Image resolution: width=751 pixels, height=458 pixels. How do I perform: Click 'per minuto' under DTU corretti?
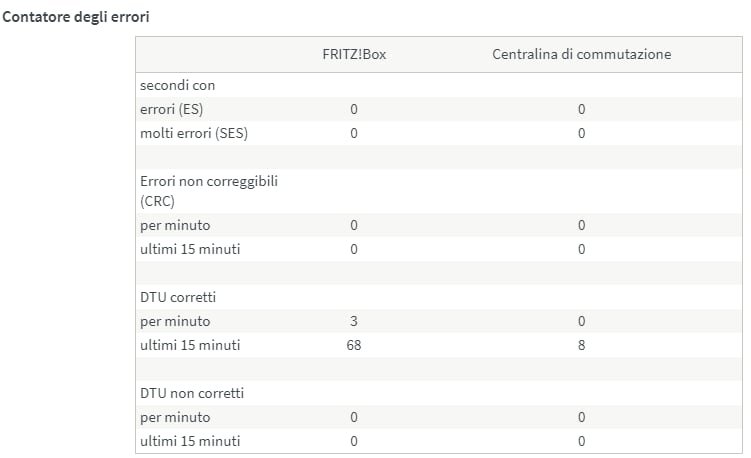(175, 322)
